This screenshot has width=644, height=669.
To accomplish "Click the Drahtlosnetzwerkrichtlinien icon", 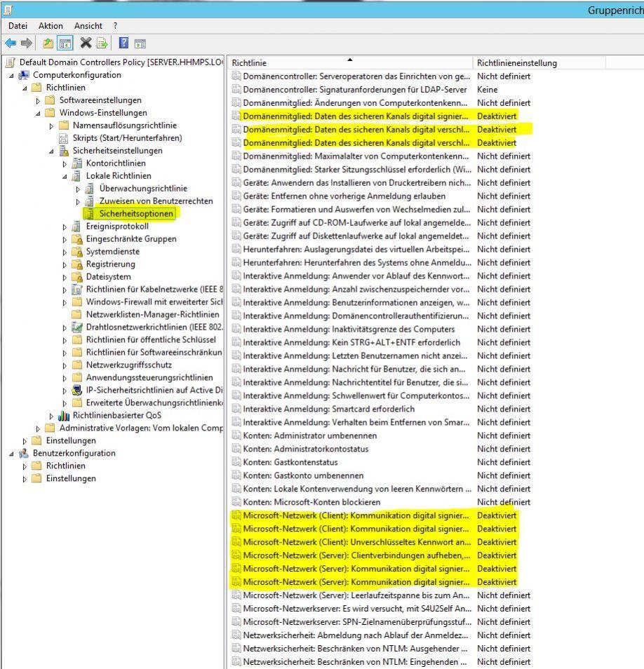I will [x=77, y=327].
